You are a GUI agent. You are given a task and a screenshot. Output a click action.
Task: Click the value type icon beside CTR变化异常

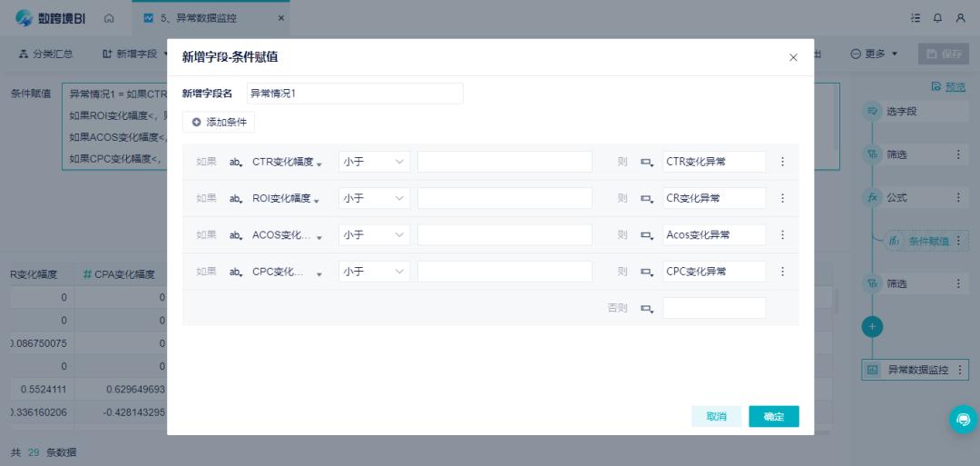(x=647, y=162)
